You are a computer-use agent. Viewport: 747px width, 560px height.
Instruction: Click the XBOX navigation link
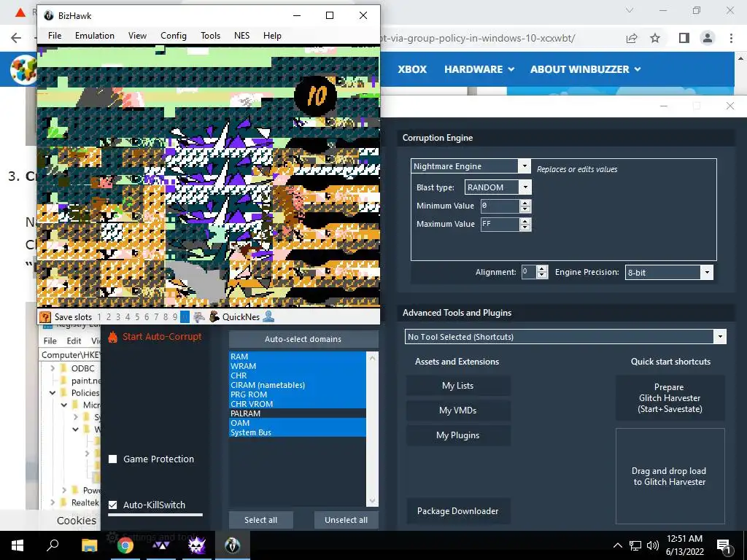413,69
